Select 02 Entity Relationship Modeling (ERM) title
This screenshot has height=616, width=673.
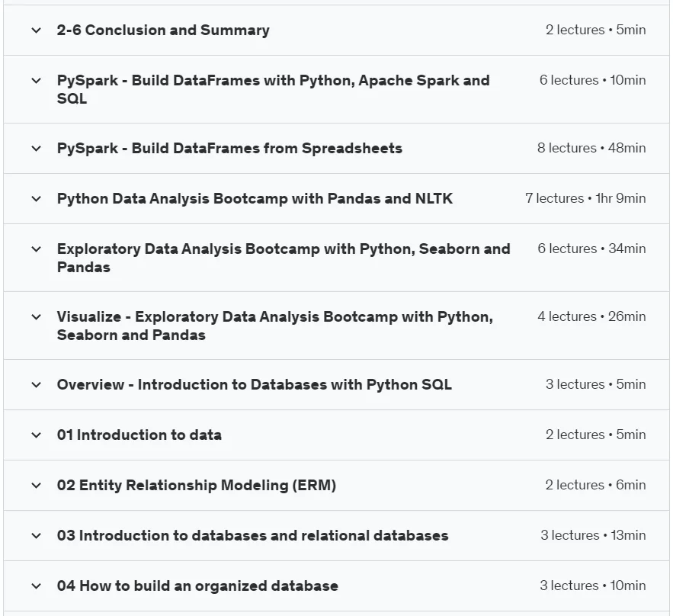[196, 485]
